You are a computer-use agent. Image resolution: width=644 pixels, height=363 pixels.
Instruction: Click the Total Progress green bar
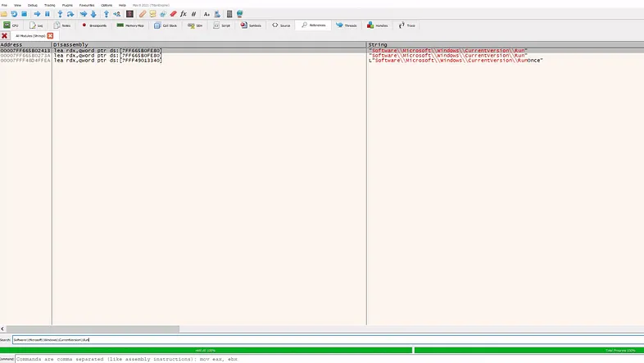tap(529, 350)
